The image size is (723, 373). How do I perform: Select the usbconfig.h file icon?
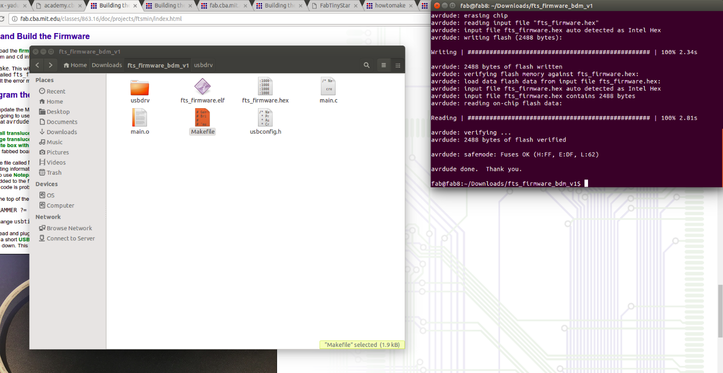(x=265, y=118)
